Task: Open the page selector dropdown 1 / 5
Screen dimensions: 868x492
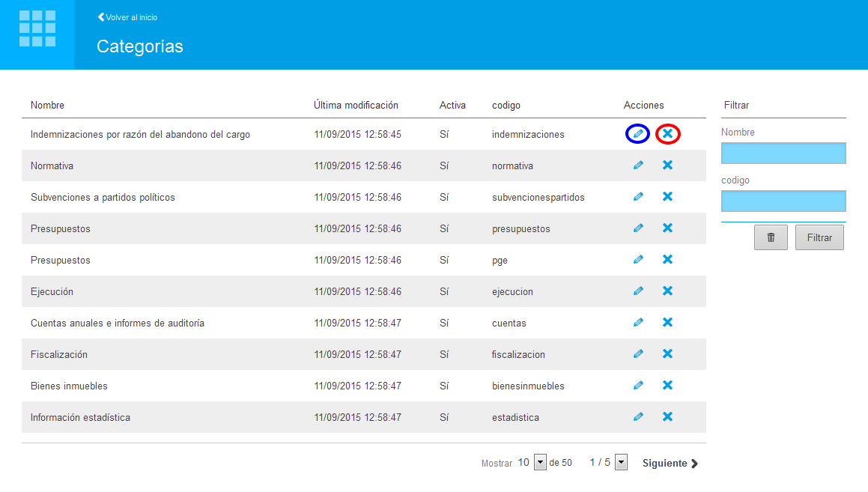Action: tap(620, 463)
